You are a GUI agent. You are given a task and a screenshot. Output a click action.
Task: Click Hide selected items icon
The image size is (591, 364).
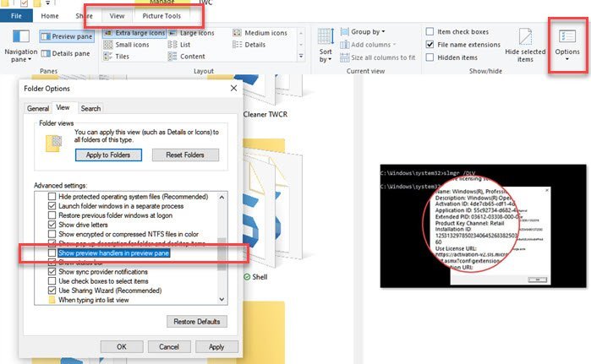(525, 36)
